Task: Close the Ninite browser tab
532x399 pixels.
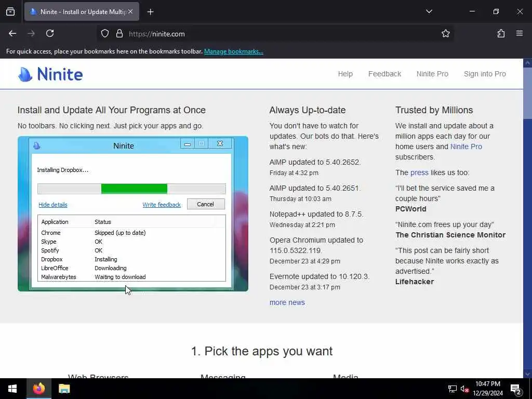Action: (130, 11)
